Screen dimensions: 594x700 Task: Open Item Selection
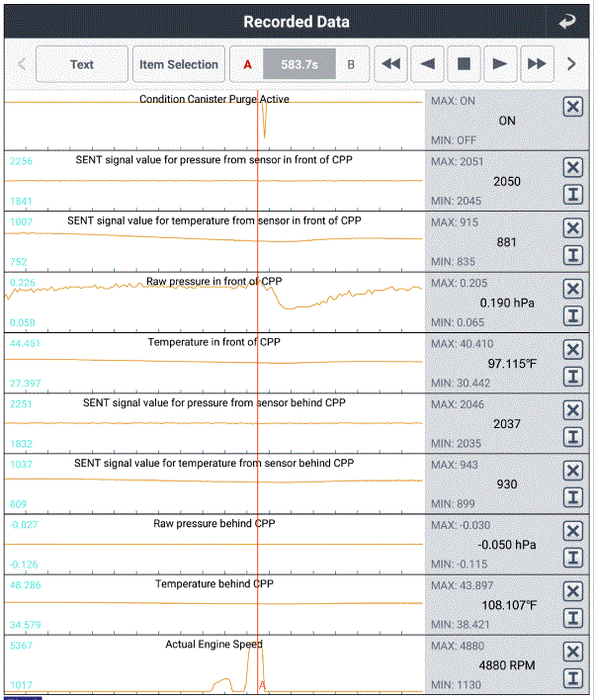pos(179,64)
